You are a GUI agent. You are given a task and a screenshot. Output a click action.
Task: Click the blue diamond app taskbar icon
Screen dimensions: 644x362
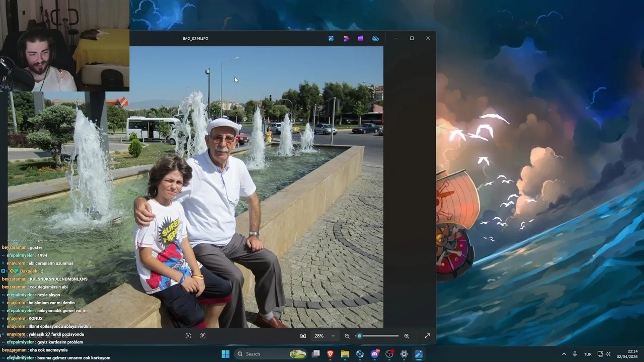(x=360, y=354)
